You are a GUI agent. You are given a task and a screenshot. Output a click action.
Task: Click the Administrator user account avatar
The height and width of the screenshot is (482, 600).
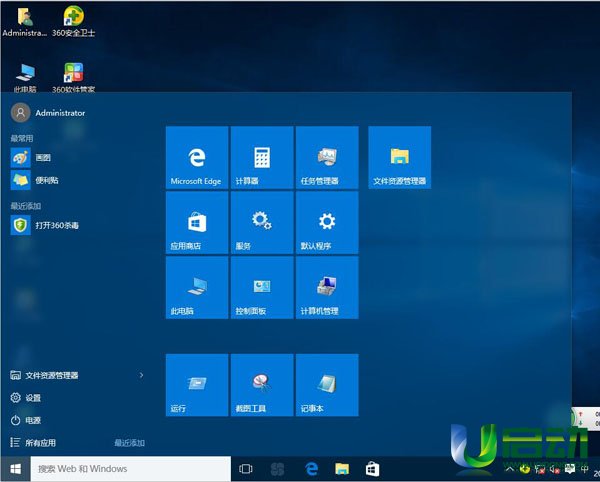click(x=21, y=112)
